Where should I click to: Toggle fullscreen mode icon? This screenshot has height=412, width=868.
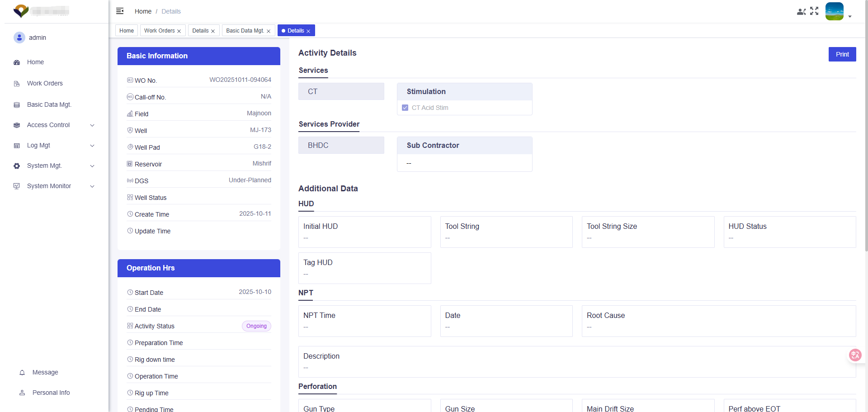(x=814, y=11)
